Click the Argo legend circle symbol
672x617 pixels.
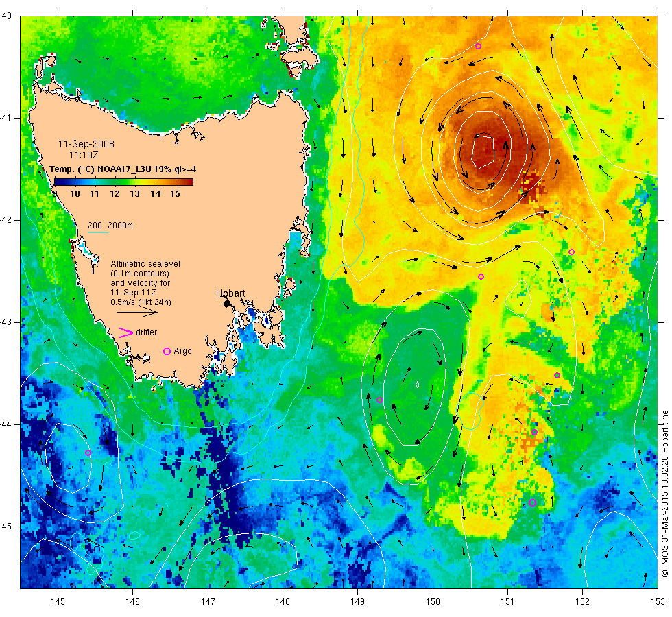pyautogui.click(x=167, y=351)
